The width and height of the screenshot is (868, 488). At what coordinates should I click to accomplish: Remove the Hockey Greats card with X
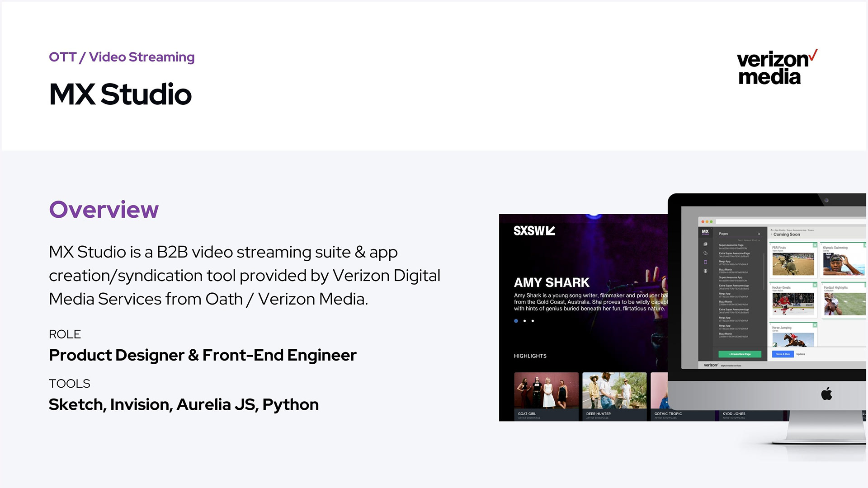[x=815, y=285]
